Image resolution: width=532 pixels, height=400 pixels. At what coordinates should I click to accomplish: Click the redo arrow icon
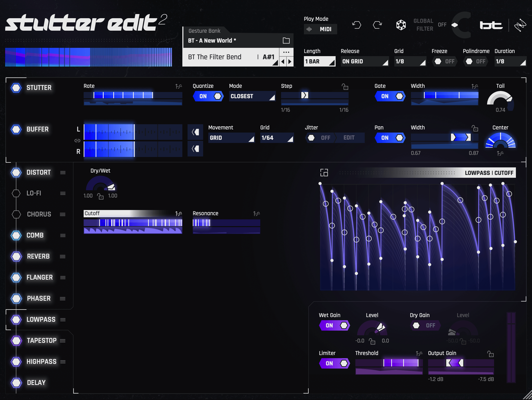[377, 25]
